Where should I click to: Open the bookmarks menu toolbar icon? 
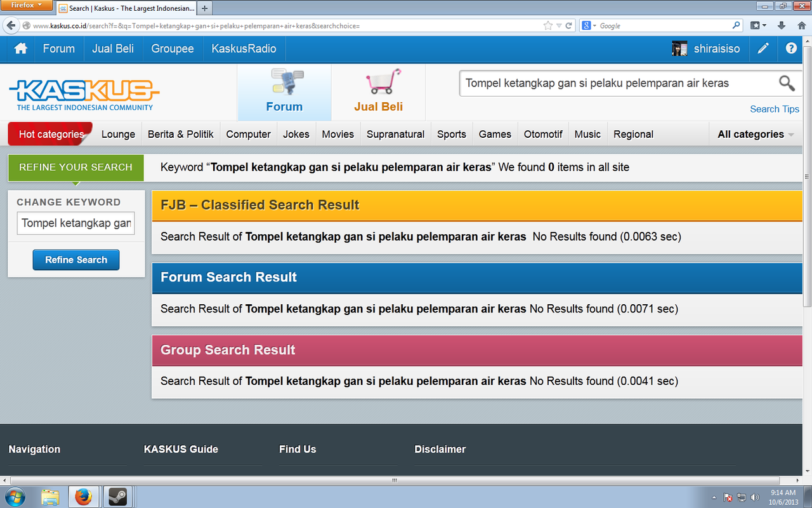point(759,25)
